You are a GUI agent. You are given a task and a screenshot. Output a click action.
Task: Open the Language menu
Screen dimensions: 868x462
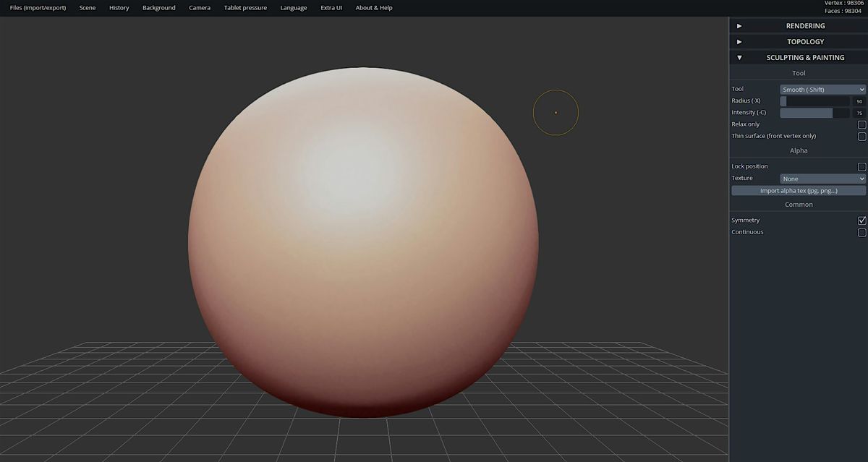pyautogui.click(x=293, y=8)
